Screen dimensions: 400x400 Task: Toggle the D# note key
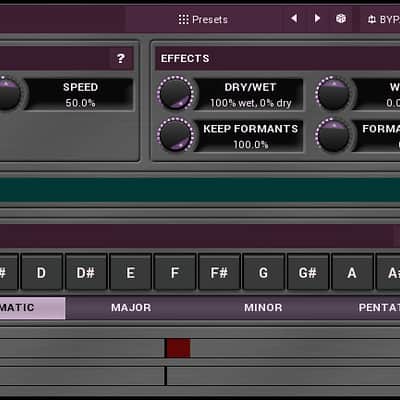click(86, 272)
